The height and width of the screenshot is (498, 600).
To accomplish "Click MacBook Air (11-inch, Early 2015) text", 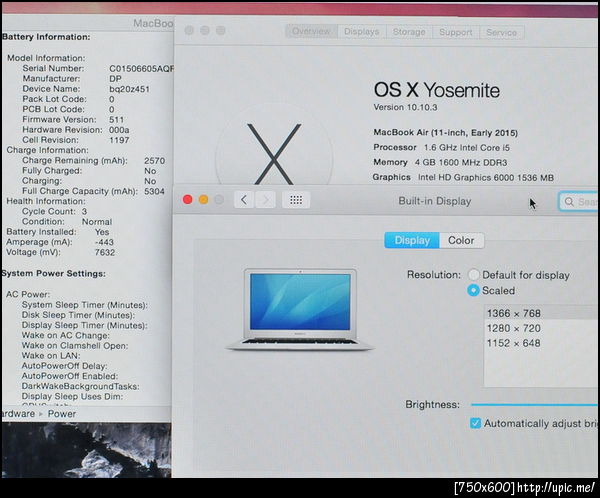I will 445,133.
